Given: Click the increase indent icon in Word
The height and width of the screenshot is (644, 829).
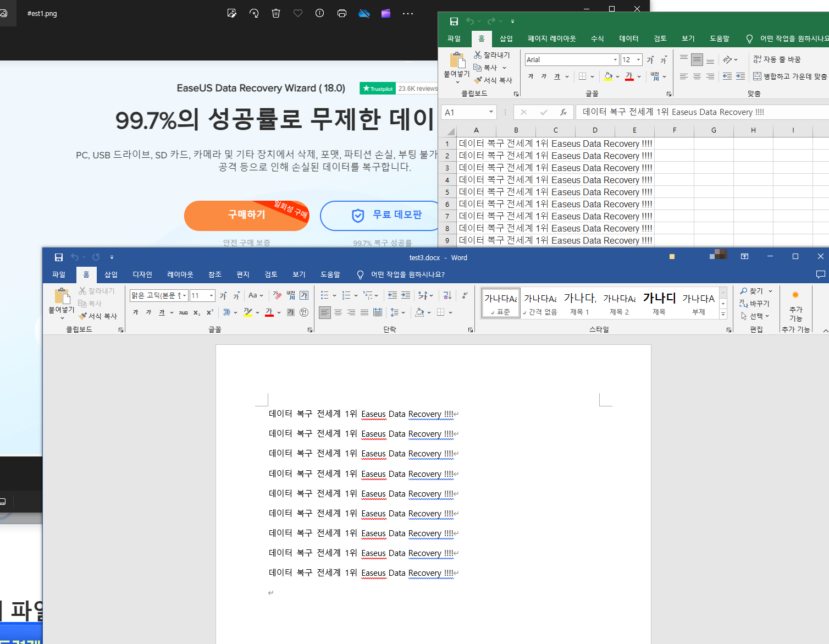Looking at the screenshot, I should [x=406, y=295].
